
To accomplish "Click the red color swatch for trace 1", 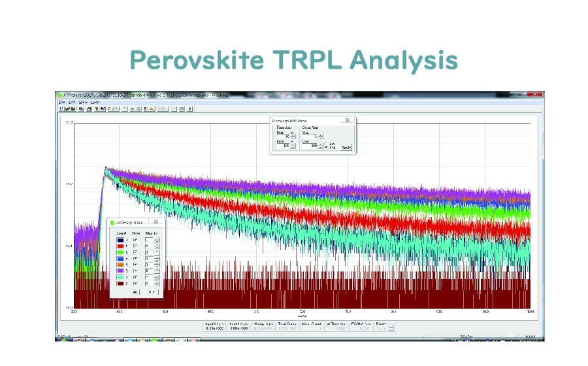I will pyautogui.click(x=118, y=246).
